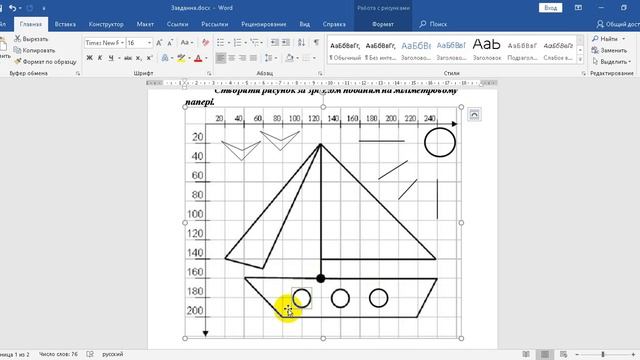The width and height of the screenshot is (640, 360).
Task: Click Общий доступ (Share) button
Action: (618, 24)
